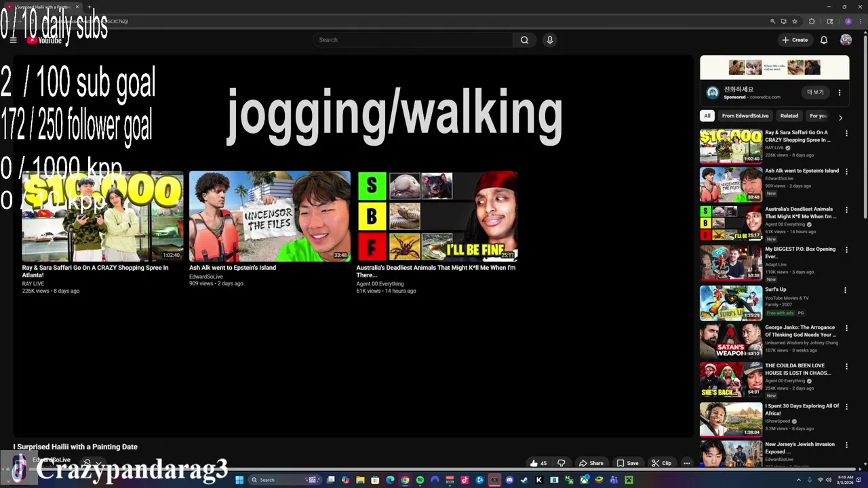Bookmark this page with the star icon
The width and height of the screenshot is (868, 488).
[795, 21]
